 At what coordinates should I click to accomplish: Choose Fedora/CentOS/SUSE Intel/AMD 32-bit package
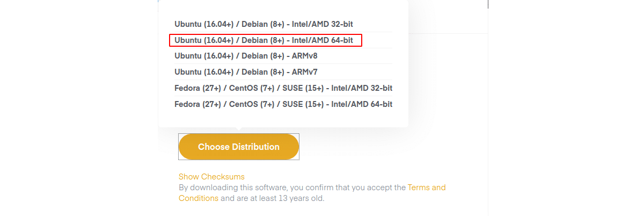click(x=283, y=88)
